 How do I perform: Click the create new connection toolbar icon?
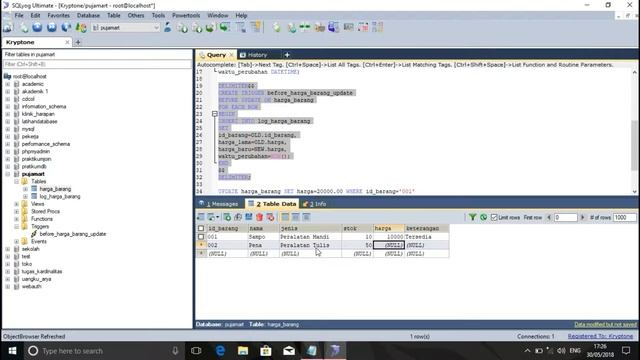[8, 27]
